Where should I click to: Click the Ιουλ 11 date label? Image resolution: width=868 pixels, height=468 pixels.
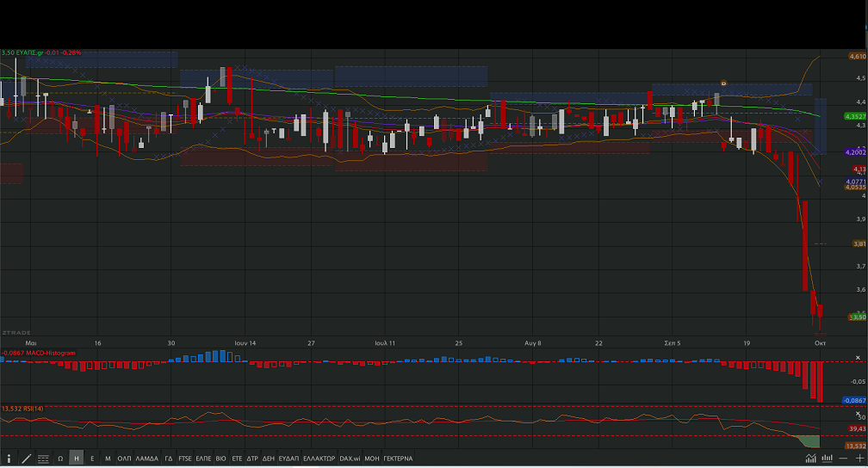(x=385, y=343)
